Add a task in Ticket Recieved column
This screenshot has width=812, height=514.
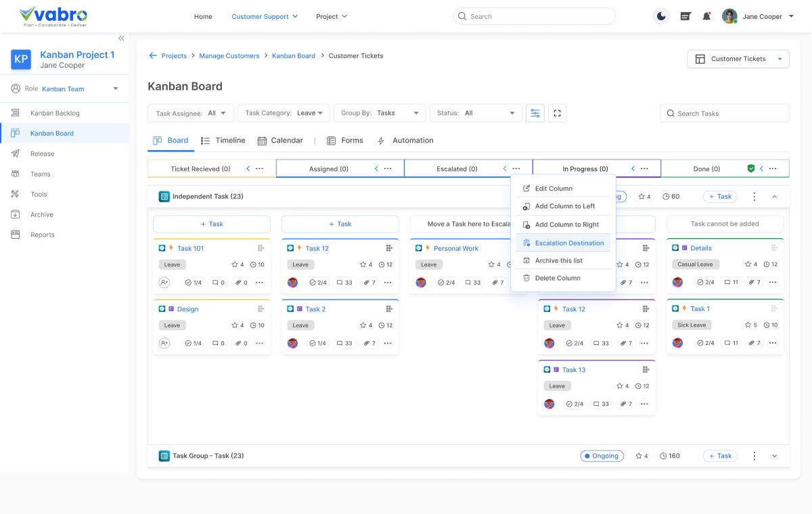point(212,224)
